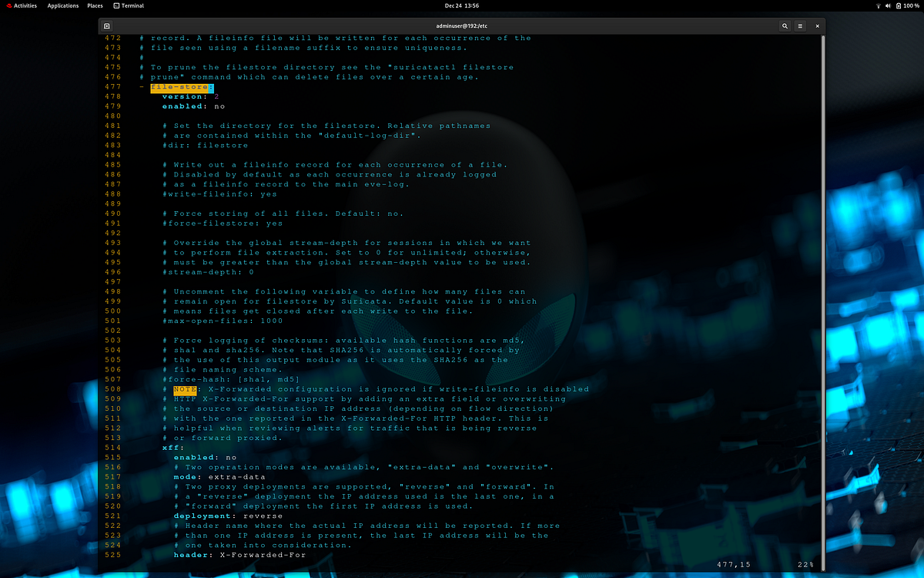Select the highlighted file-store search match
This screenshot has height=578, width=924.
coord(179,86)
